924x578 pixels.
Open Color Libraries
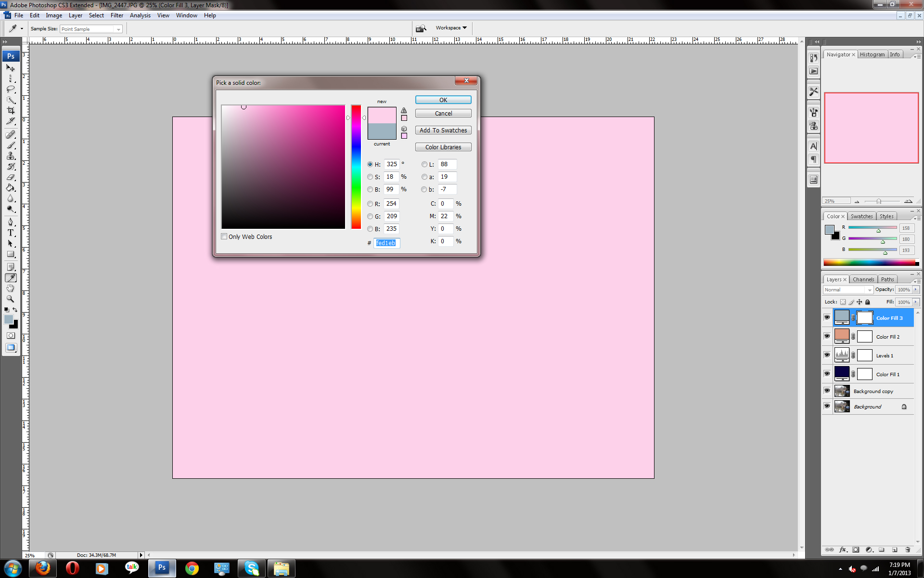tap(443, 147)
